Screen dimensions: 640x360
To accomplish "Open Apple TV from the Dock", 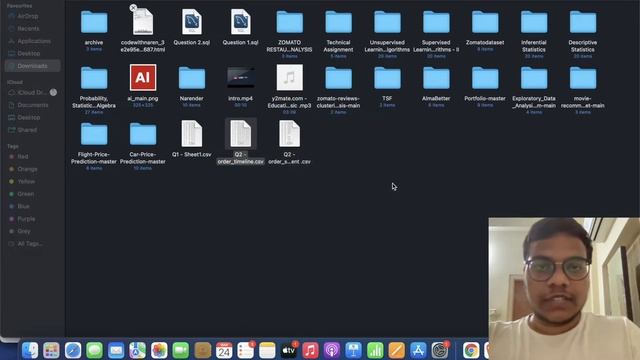I will pos(289,350).
